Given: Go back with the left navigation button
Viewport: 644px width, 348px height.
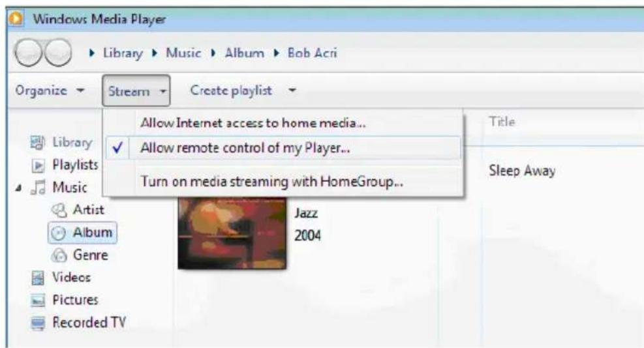Looking at the screenshot, I should pyautogui.click(x=28, y=53).
